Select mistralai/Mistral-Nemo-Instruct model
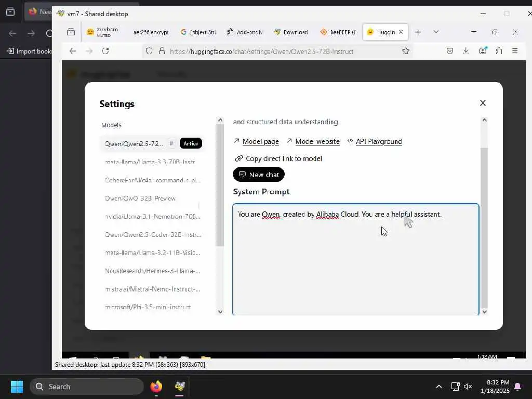 [152, 289]
